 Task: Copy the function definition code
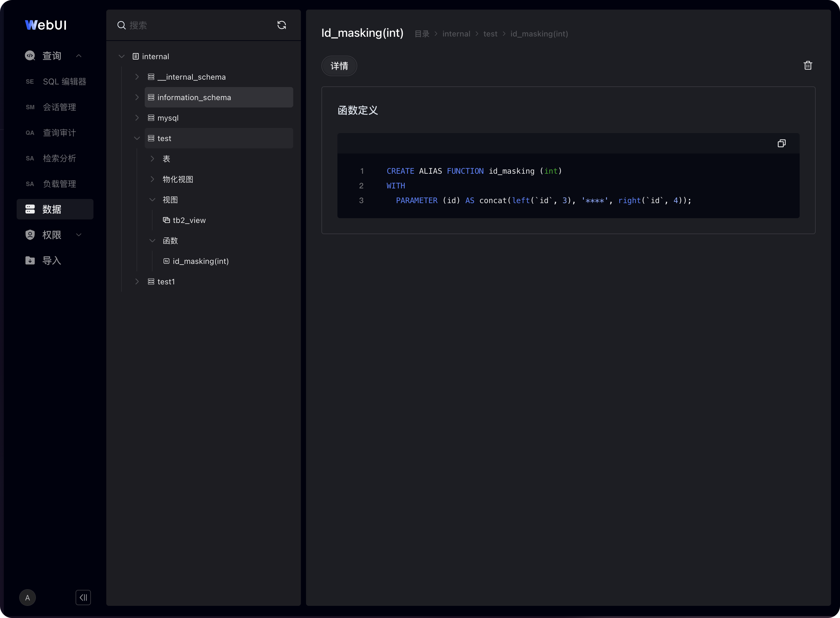[782, 143]
